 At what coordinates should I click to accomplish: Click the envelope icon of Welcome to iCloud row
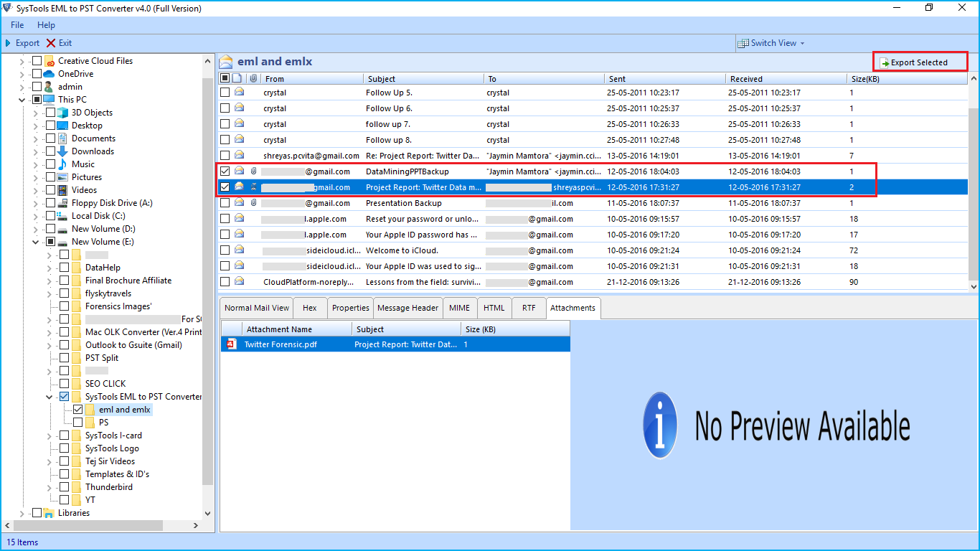[239, 250]
